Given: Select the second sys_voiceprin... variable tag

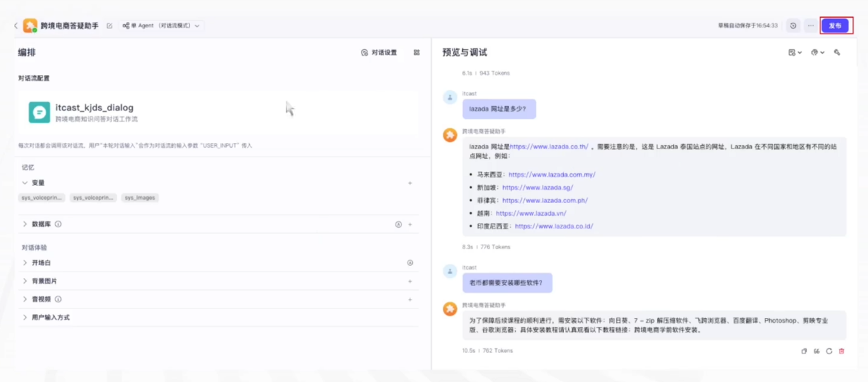Looking at the screenshot, I should (x=93, y=198).
